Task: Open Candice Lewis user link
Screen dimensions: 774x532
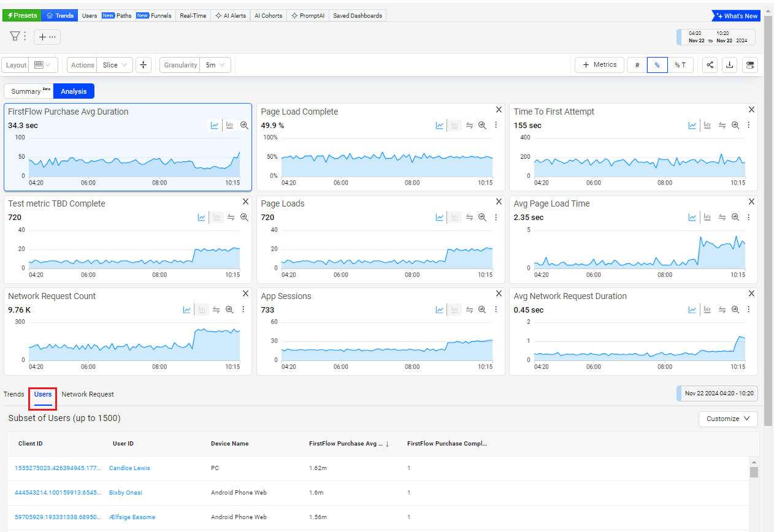Action: pos(129,468)
